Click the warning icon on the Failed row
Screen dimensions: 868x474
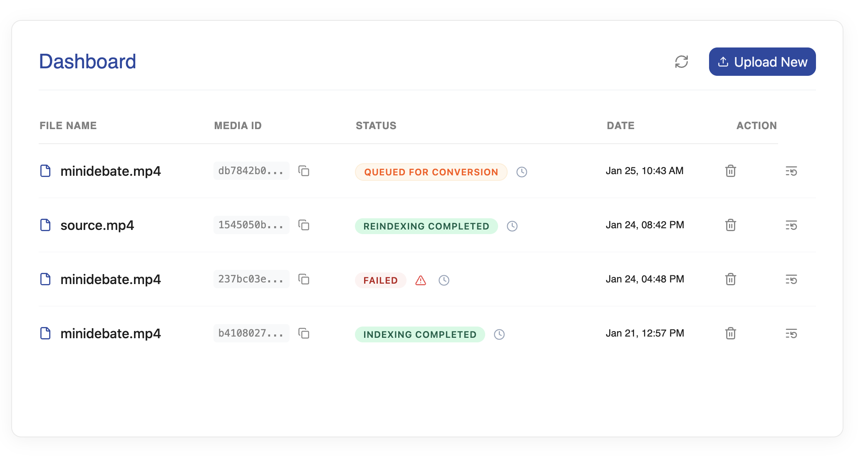(421, 280)
